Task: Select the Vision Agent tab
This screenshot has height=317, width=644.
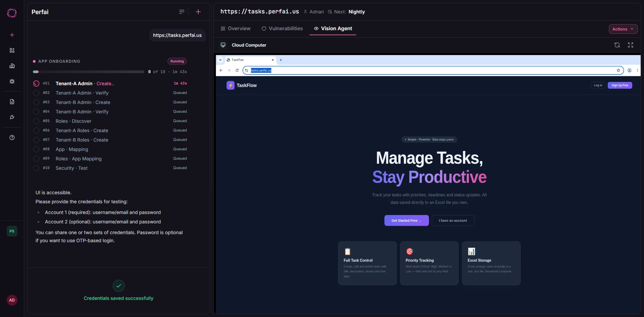Action: click(x=333, y=29)
